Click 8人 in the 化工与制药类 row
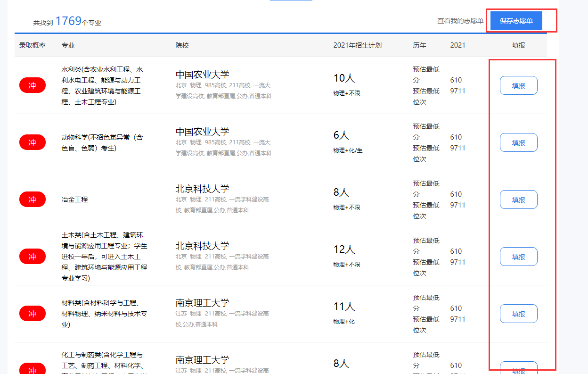The image size is (588, 374). [x=341, y=364]
